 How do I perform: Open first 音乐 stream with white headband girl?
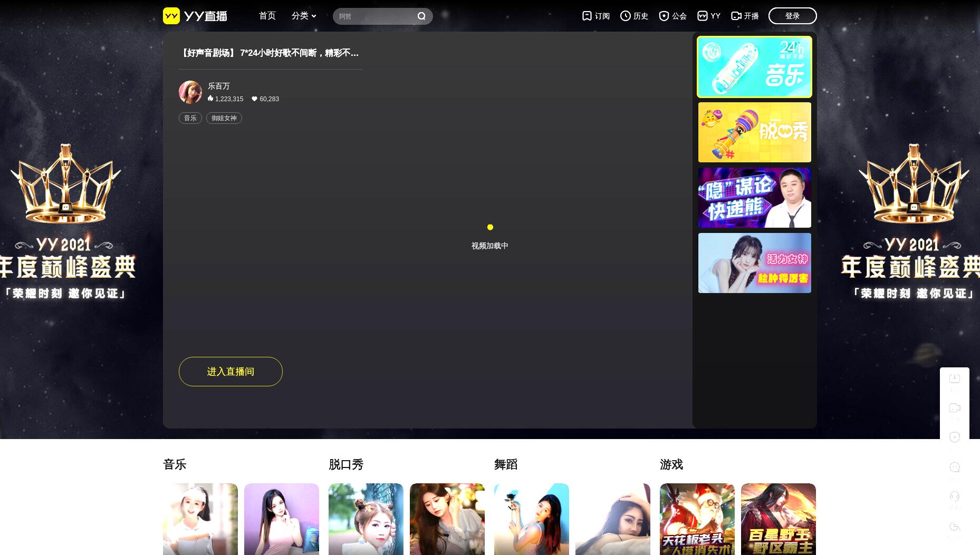[x=200, y=519]
